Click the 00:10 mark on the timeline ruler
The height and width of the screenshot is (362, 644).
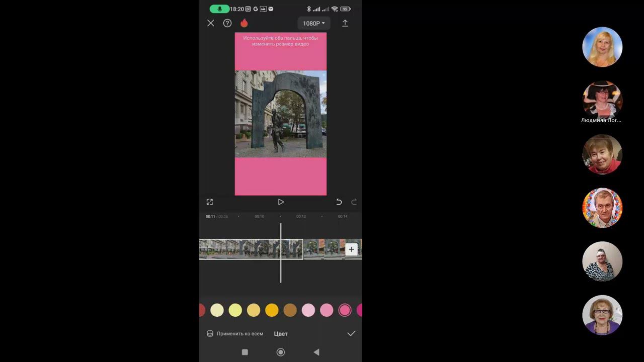[x=259, y=216]
